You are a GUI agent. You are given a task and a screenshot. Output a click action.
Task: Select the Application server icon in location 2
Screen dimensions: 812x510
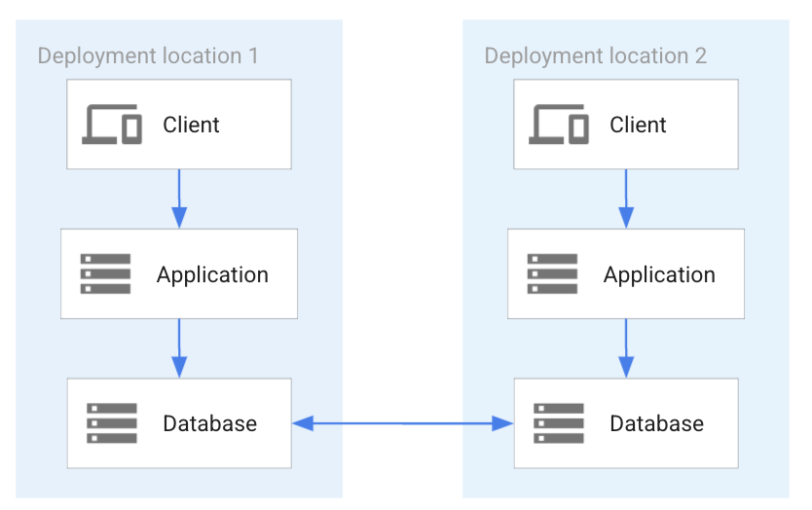(552, 274)
